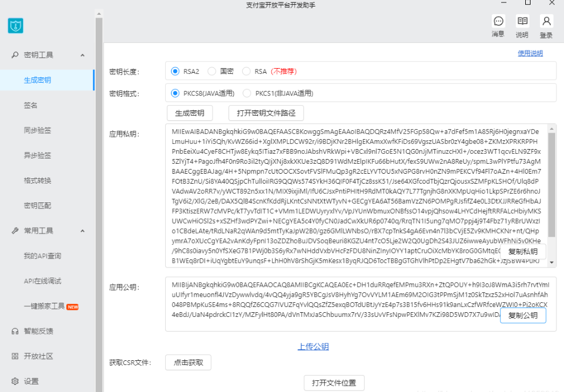
Task: Click 打开密钥文件路径 button
Action: pos(266,113)
